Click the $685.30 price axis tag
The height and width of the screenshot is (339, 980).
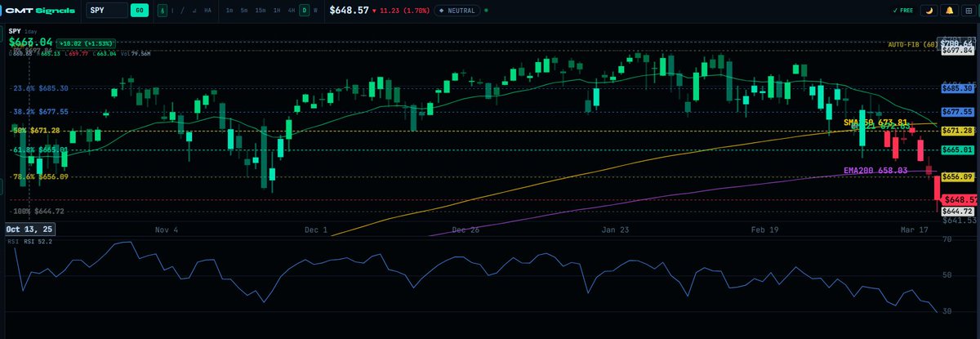click(959, 88)
